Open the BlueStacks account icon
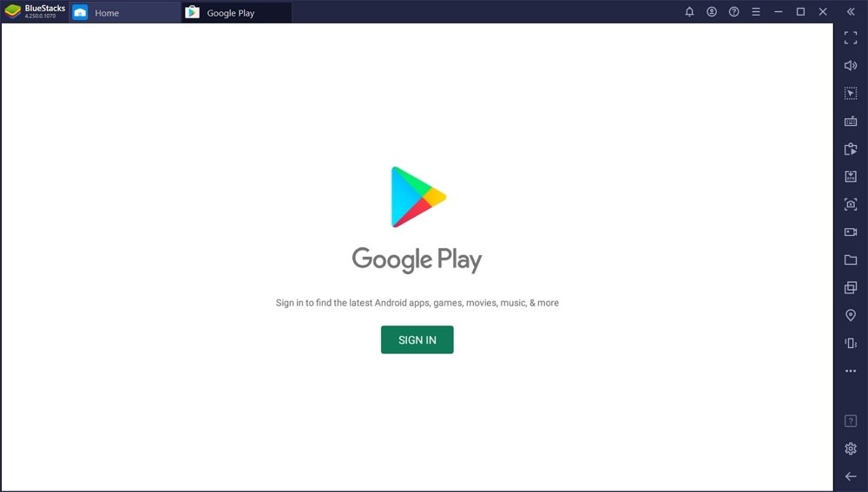The height and width of the screenshot is (492, 868). click(x=712, y=11)
